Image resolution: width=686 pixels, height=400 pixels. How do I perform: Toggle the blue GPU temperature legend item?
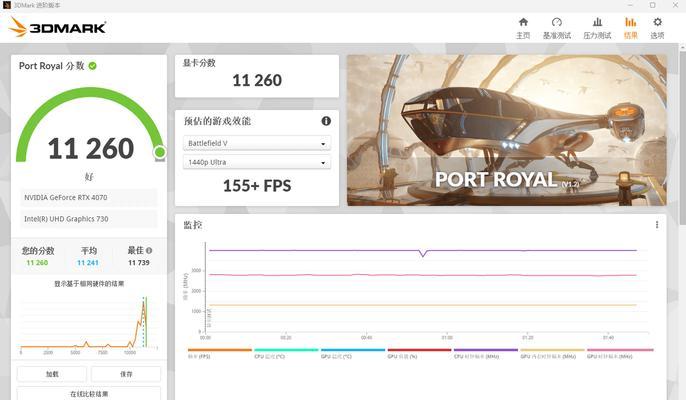pyautogui.click(x=353, y=353)
